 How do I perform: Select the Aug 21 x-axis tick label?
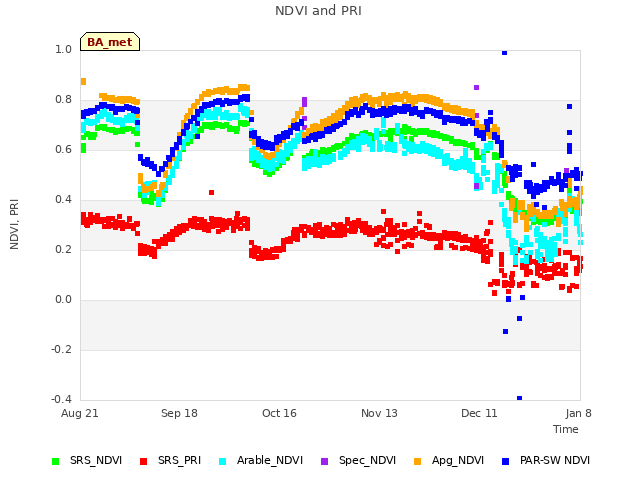(x=80, y=413)
